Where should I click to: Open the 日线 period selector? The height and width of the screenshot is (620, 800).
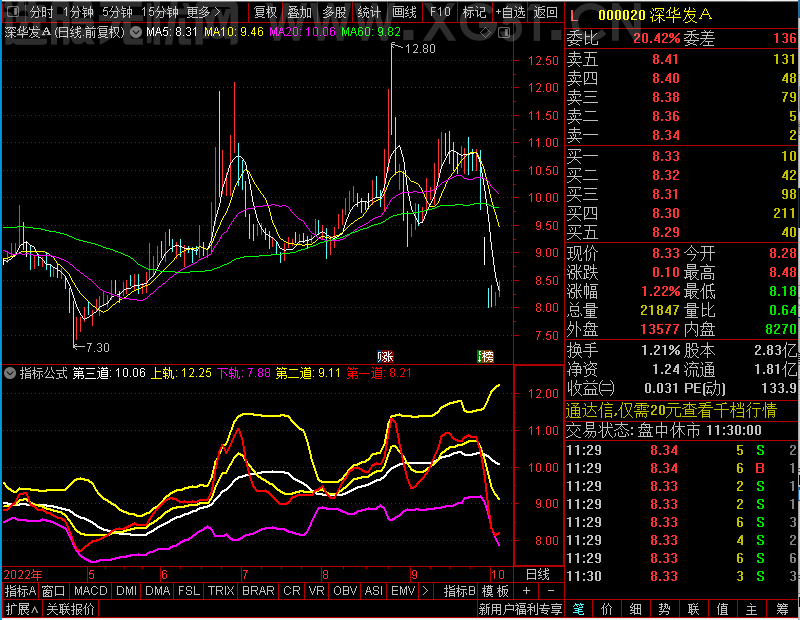[x=538, y=575]
